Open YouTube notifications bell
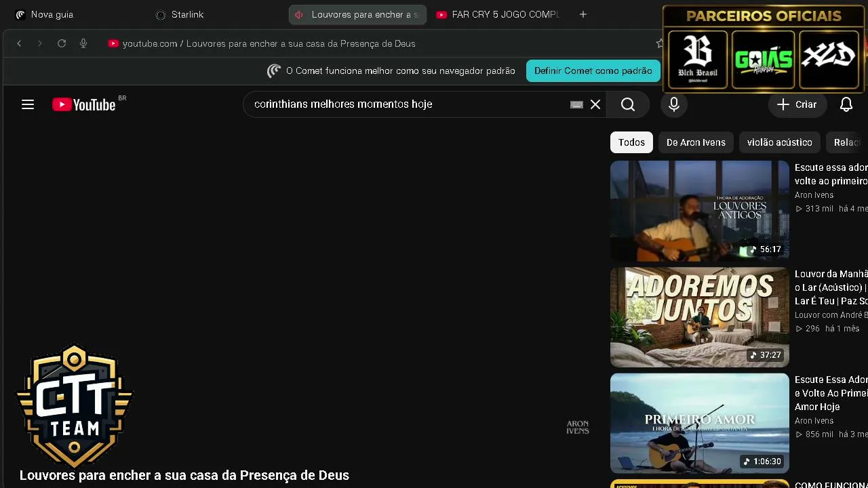The width and height of the screenshot is (868, 488). pyautogui.click(x=846, y=104)
